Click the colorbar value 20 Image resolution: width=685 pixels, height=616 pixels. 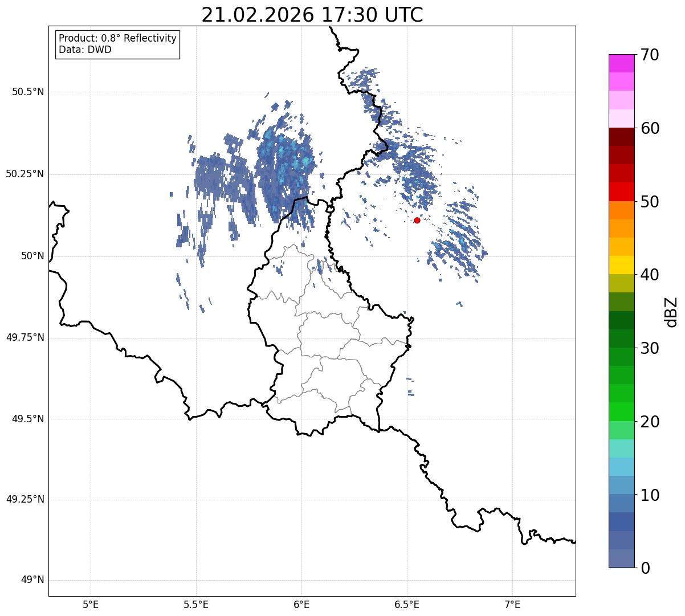click(650, 422)
